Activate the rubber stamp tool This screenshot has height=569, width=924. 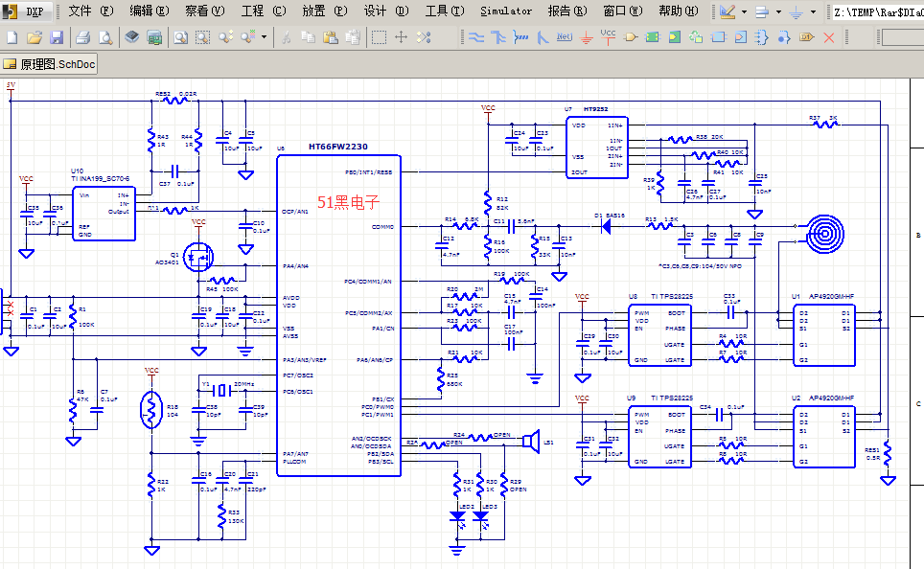tap(353, 37)
